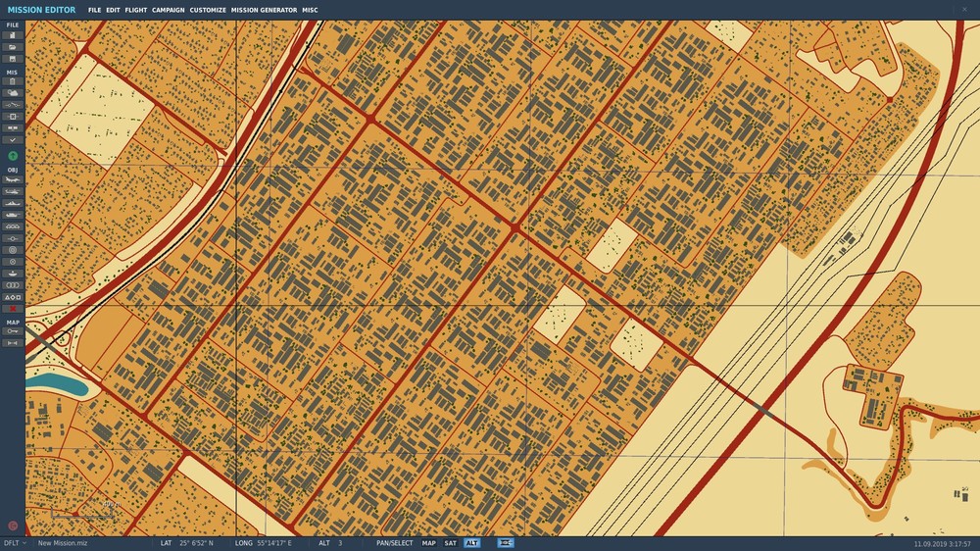Click the red exit icon at bottom-left
The image size is (980, 551).
(13, 526)
